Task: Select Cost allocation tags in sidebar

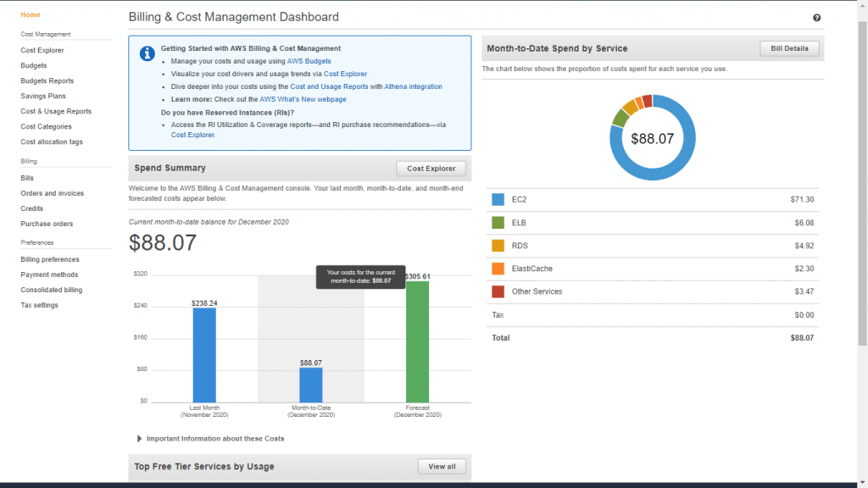Action: click(x=52, y=141)
